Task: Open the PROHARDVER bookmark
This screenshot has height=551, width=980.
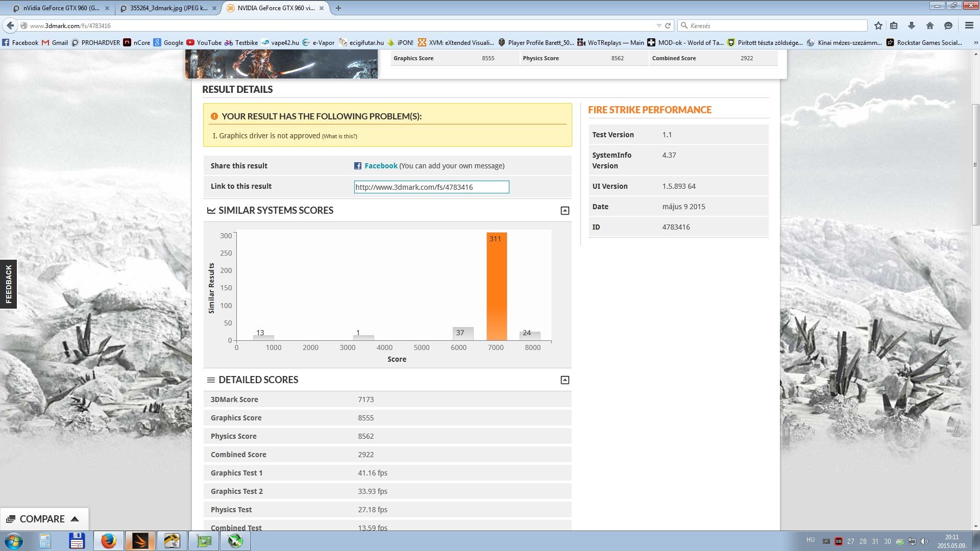Action: click(x=96, y=43)
